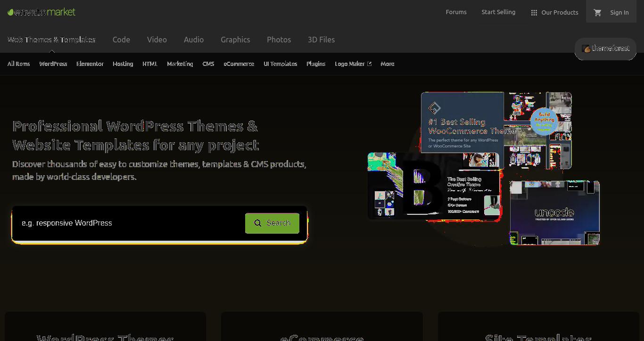The width and height of the screenshot is (644, 341).
Task: Open the #1 Best Selling WooCommerce Theme thumbnail
Action: [x=496, y=131]
